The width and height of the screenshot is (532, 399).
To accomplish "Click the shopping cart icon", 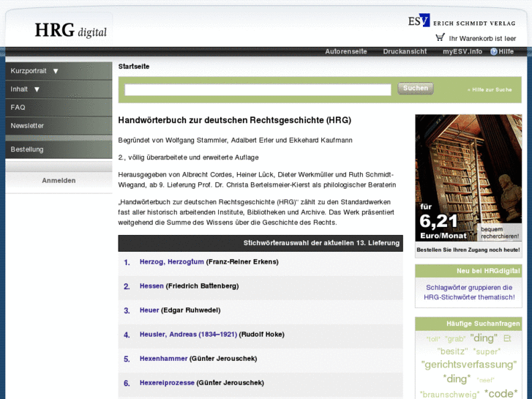I will pyautogui.click(x=440, y=37).
